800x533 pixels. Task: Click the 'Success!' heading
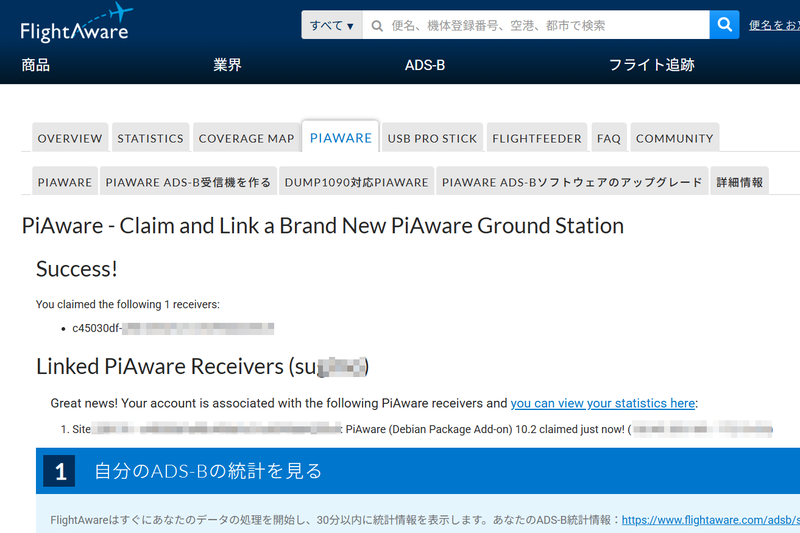(x=77, y=269)
